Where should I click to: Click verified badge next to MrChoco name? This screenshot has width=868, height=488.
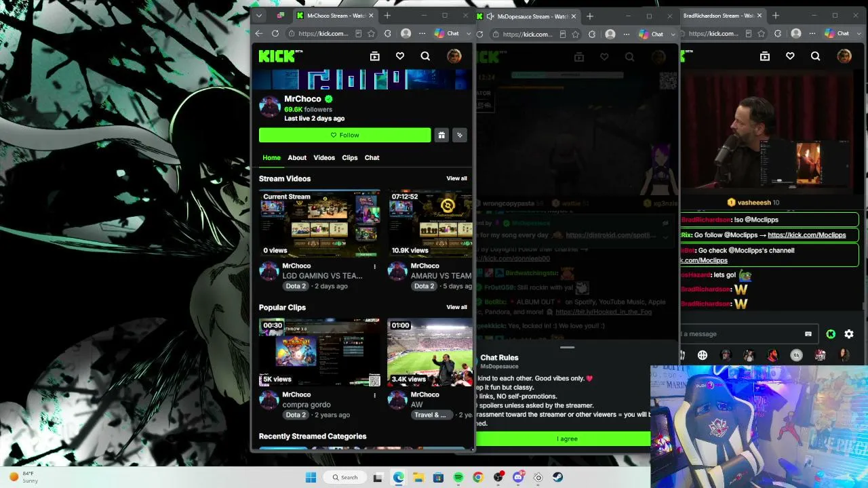pos(329,99)
